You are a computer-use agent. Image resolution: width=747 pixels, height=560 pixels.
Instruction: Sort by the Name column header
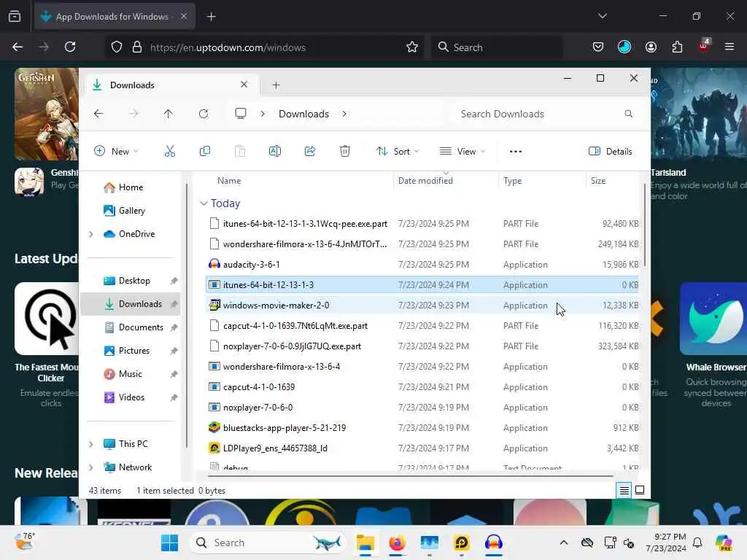pos(229,181)
